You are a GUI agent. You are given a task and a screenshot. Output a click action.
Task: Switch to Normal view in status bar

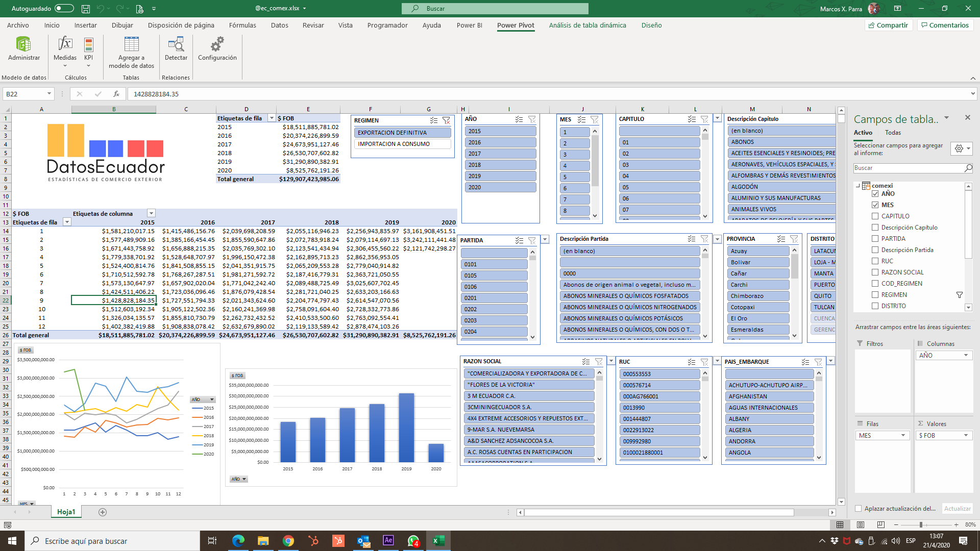point(840,524)
